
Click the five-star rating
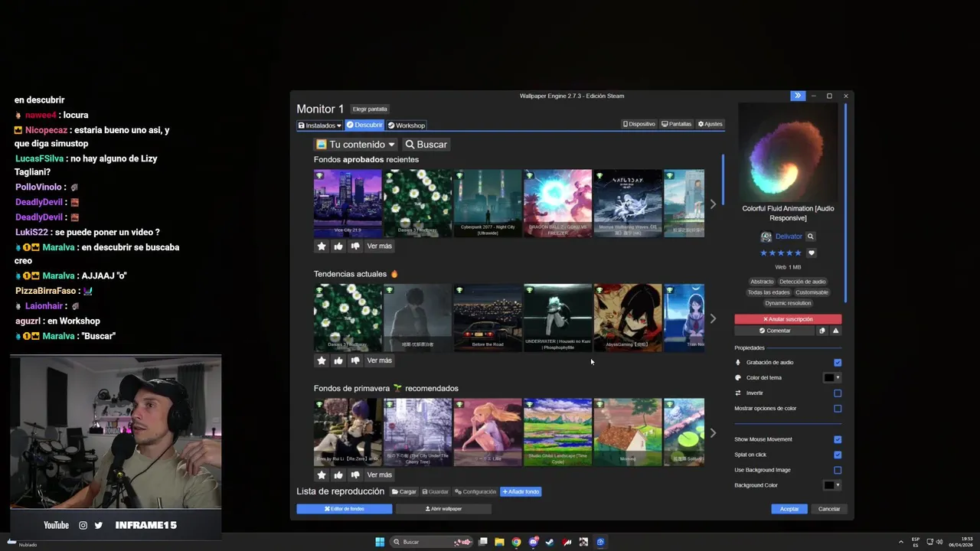tap(780, 253)
